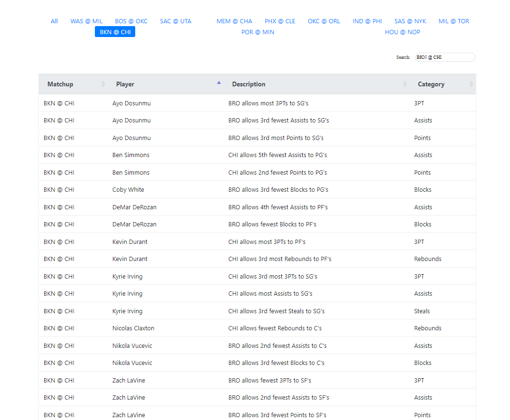This screenshot has height=420, width=510.
Task: Click Rebounds category in Nicolas Claxton row
Action: [428, 328]
